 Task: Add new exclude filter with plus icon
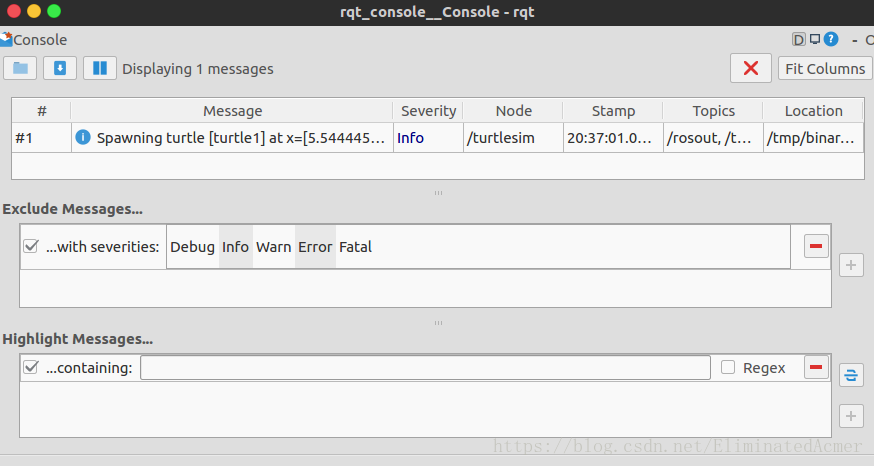(851, 265)
